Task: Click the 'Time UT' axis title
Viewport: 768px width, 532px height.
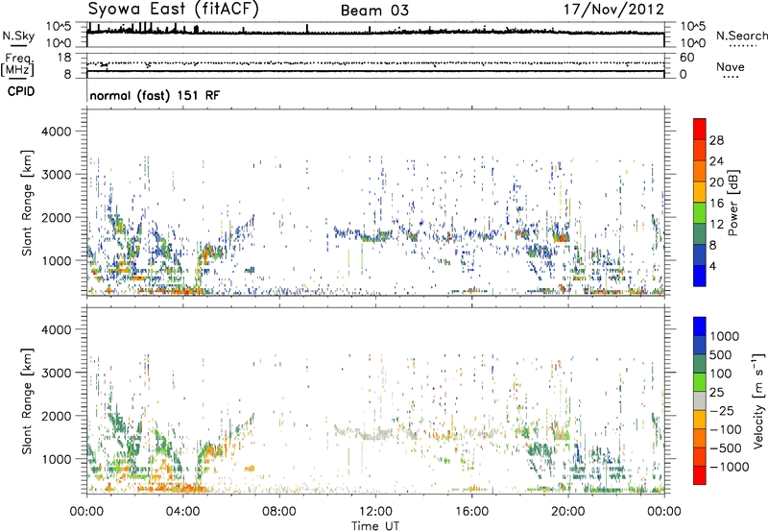Action: coord(375,526)
